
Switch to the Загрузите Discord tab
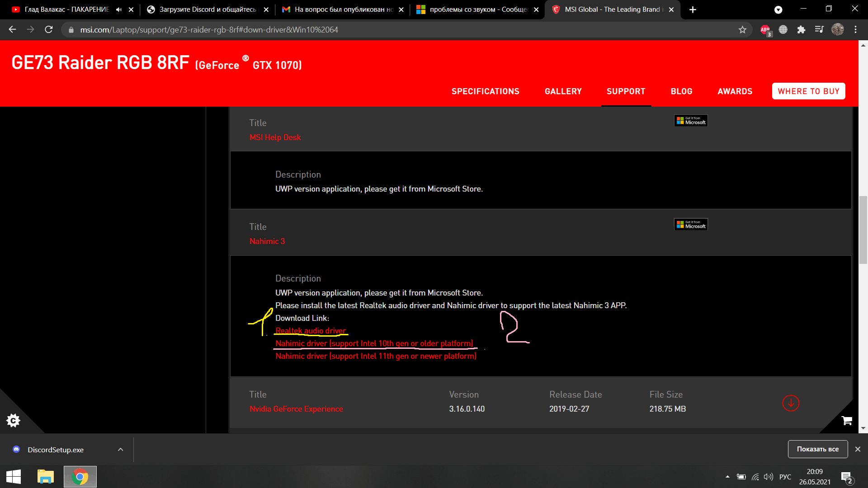tap(208, 9)
